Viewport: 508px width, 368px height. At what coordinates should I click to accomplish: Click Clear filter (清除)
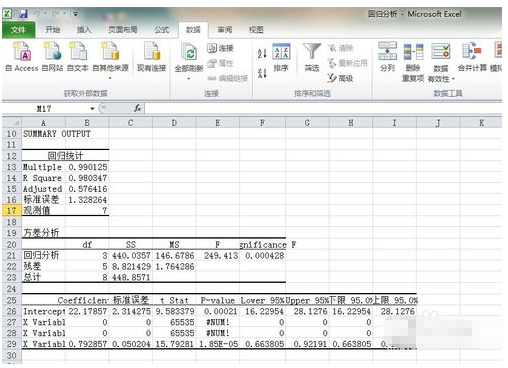tap(340, 48)
